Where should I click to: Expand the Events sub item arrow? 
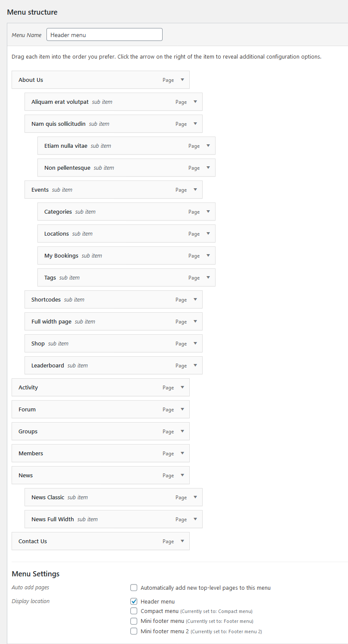(195, 190)
